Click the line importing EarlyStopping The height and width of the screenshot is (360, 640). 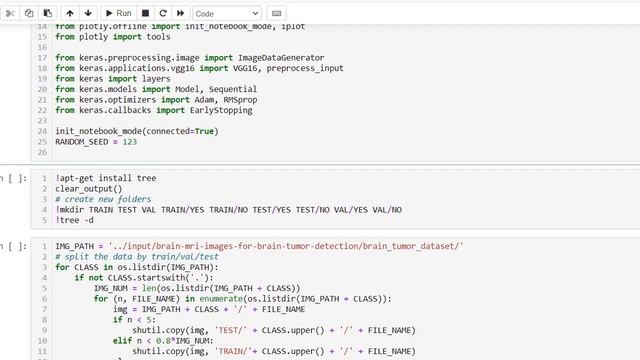point(154,110)
